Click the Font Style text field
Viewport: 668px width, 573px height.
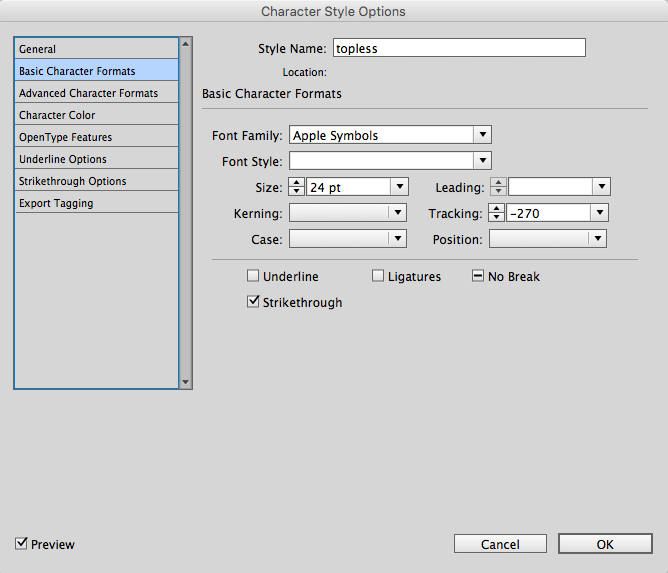tap(381, 161)
